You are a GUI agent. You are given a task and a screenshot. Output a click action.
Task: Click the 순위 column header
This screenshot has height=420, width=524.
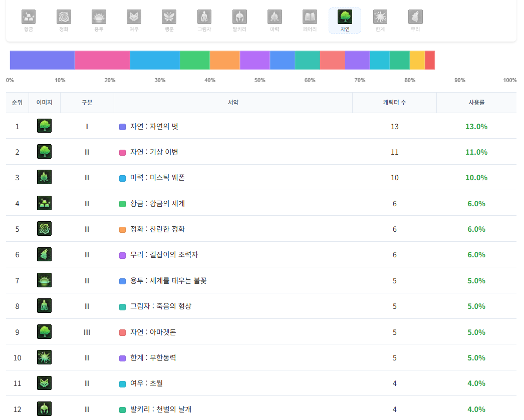(x=17, y=103)
